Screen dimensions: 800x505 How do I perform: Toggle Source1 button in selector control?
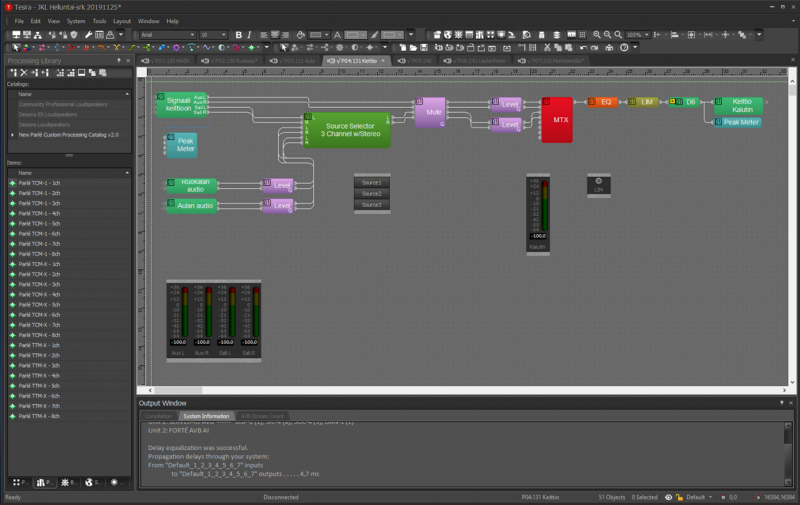coord(372,183)
